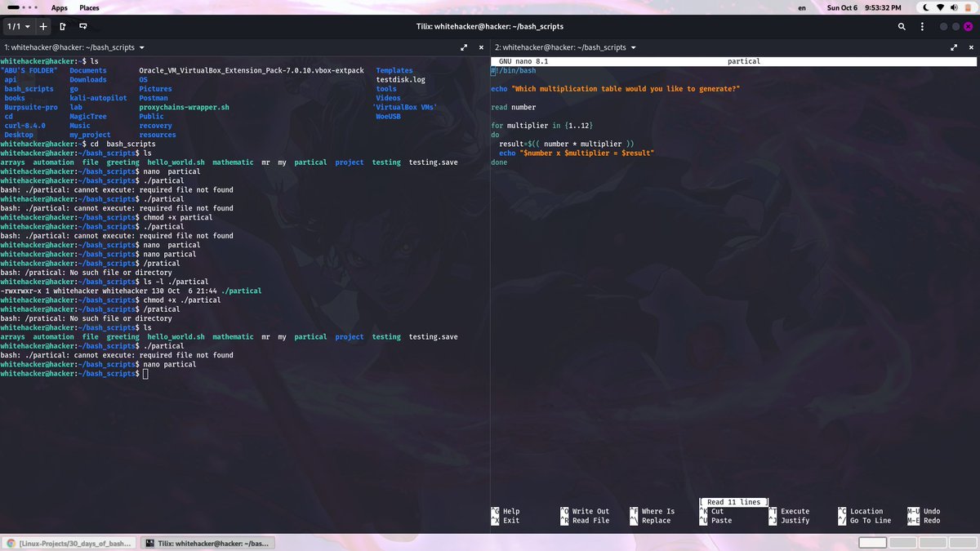Open Tilix search with the magnifier icon

pyautogui.click(x=902, y=26)
